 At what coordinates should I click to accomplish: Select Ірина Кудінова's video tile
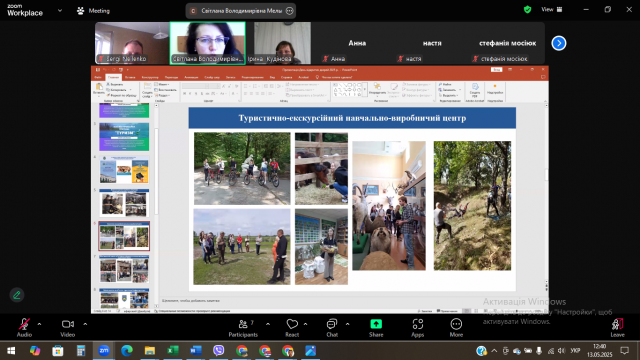(282, 43)
